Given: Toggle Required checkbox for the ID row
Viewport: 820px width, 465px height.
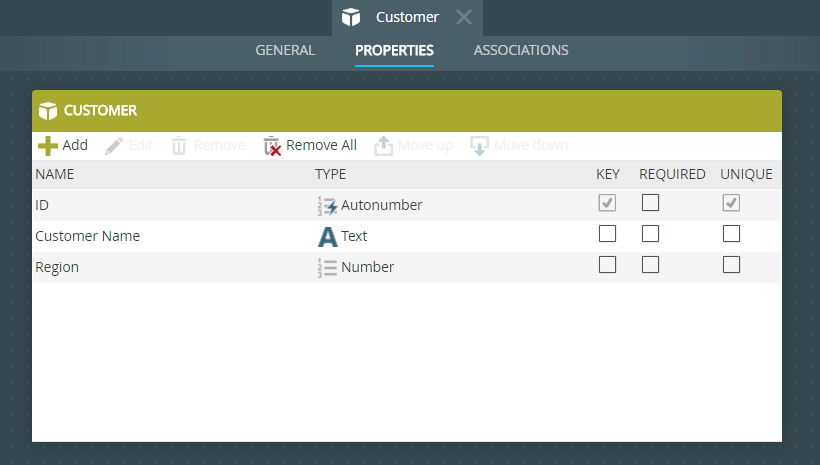Looking at the screenshot, I should [650, 203].
